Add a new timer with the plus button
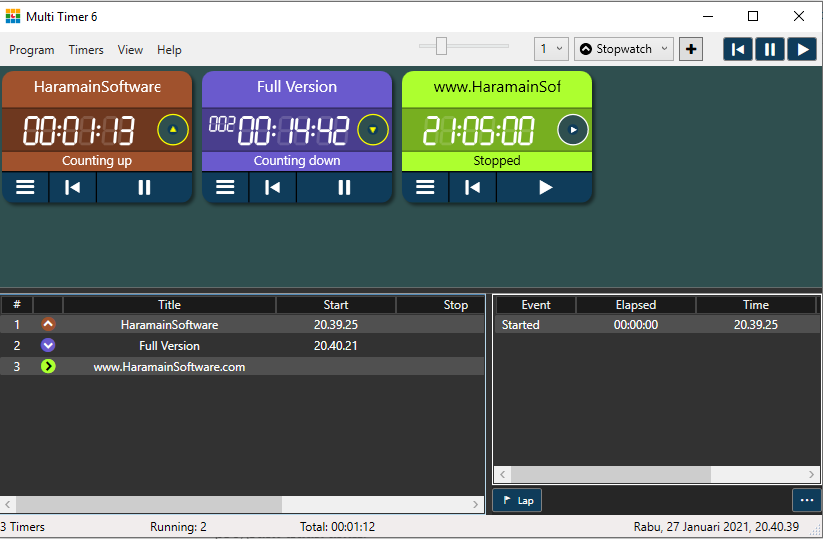Screen dimensions: 823x539 pos(691,49)
